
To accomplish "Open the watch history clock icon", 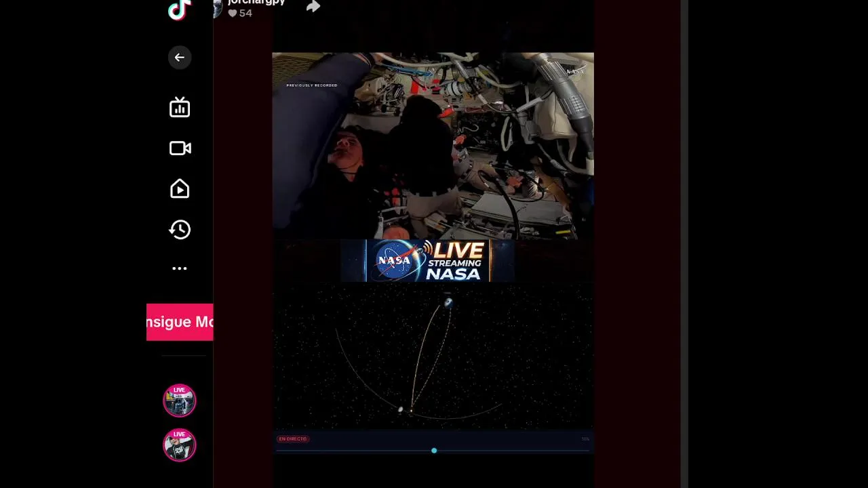I will pos(180,229).
